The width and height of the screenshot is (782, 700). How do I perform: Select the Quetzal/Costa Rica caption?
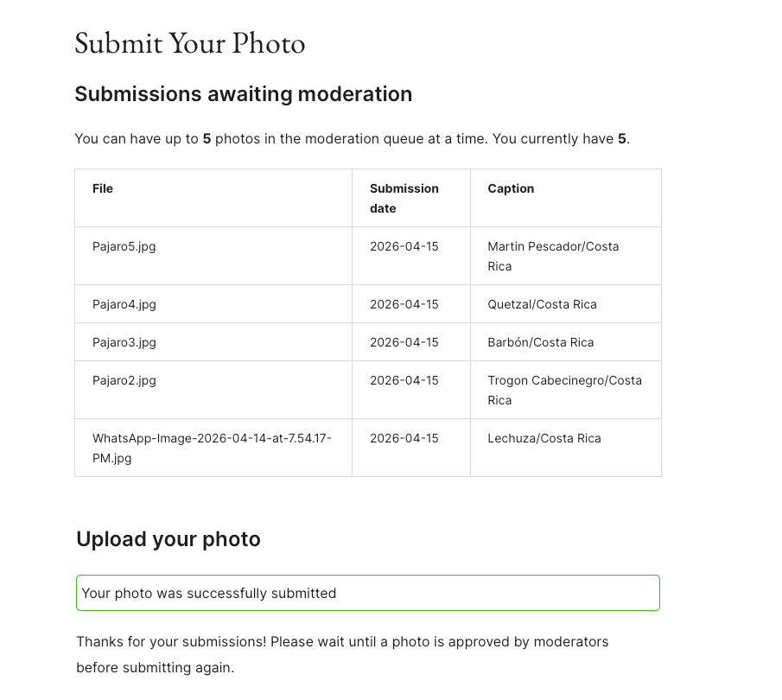pos(542,304)
